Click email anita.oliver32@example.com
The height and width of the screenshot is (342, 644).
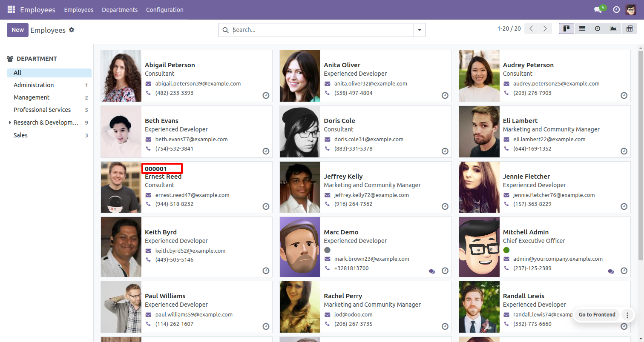click(371, 84)
